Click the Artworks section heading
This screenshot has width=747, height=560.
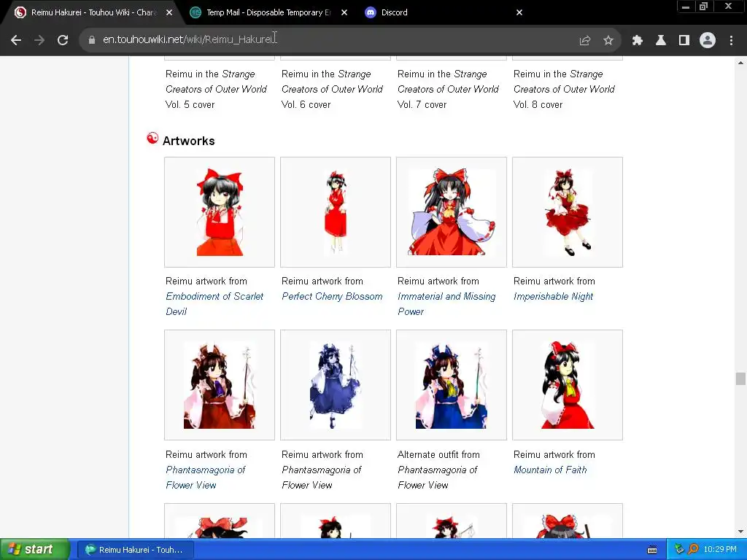tap(189, 141)
